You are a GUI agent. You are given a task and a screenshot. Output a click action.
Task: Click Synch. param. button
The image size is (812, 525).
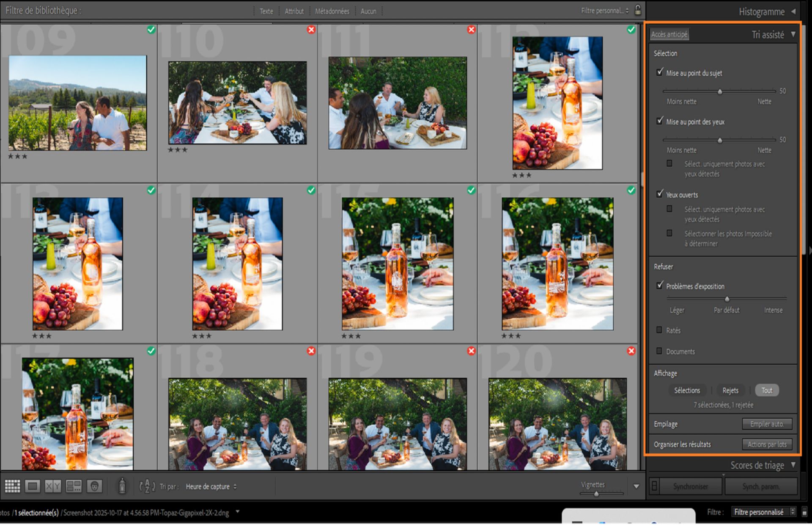point(761,487)
